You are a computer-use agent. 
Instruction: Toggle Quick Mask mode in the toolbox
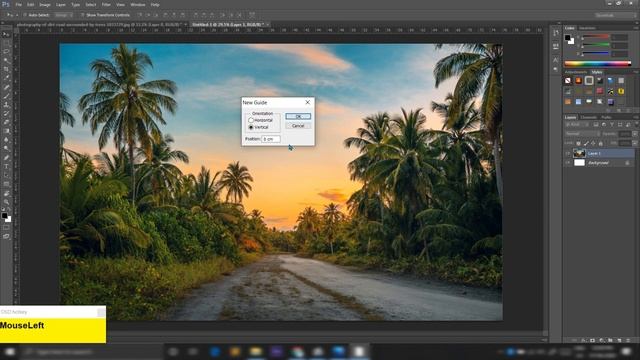pyautogui.click(x=6, y=228)
